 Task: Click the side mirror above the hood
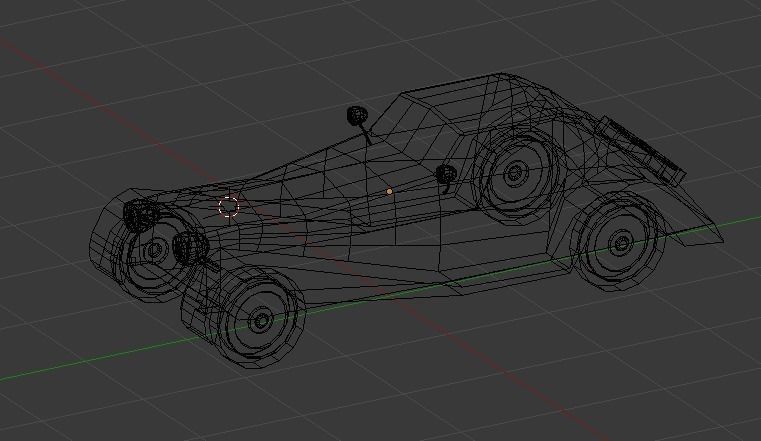[358, 115]
